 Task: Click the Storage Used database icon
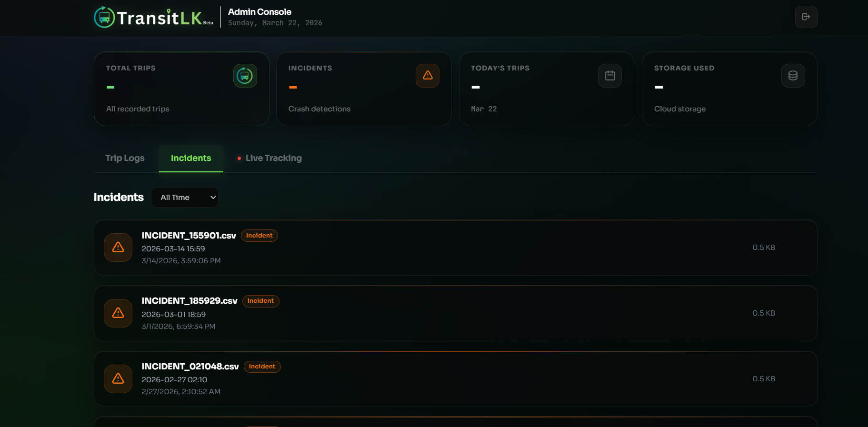pos(793,76)
